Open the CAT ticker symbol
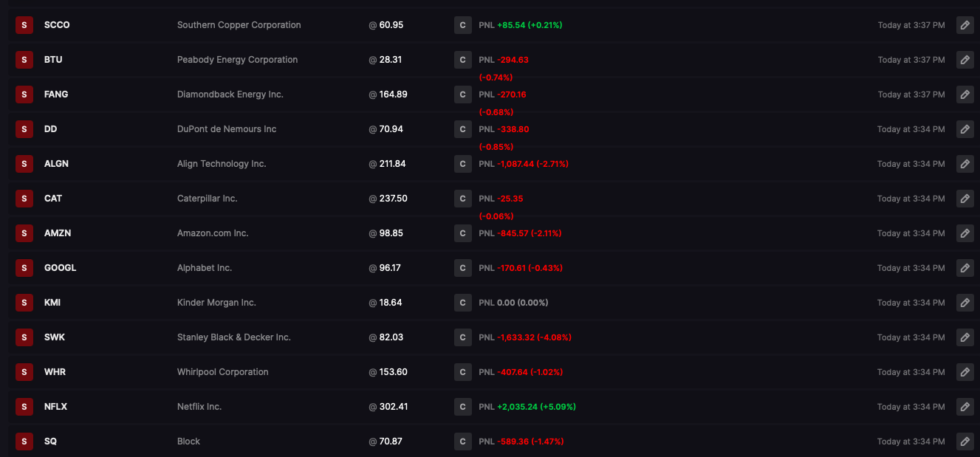980x457 pixels. pyautogui.click(x=53, y=199)
